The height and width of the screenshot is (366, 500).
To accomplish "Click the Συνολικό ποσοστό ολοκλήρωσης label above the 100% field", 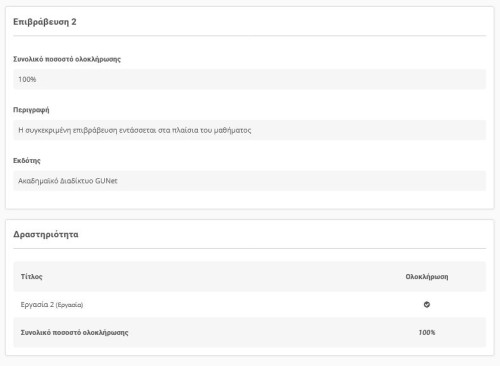I will point(67,59).
